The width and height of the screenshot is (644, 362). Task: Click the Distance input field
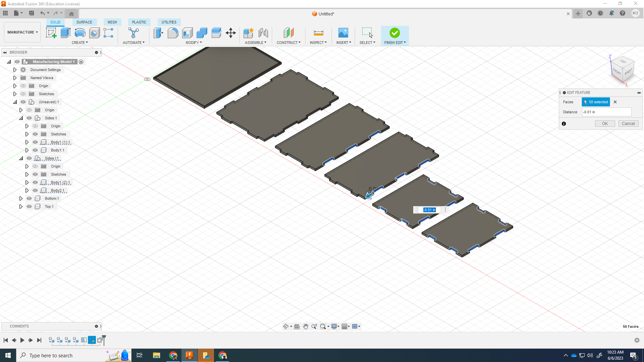tap(606, 112)
